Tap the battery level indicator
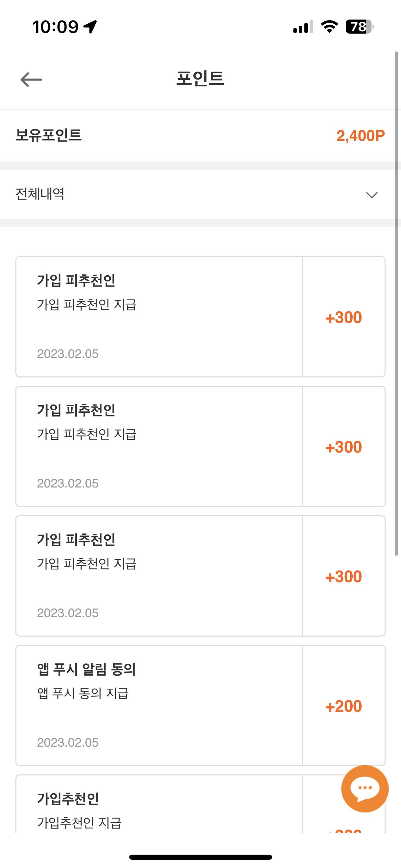 click(360, 27)
